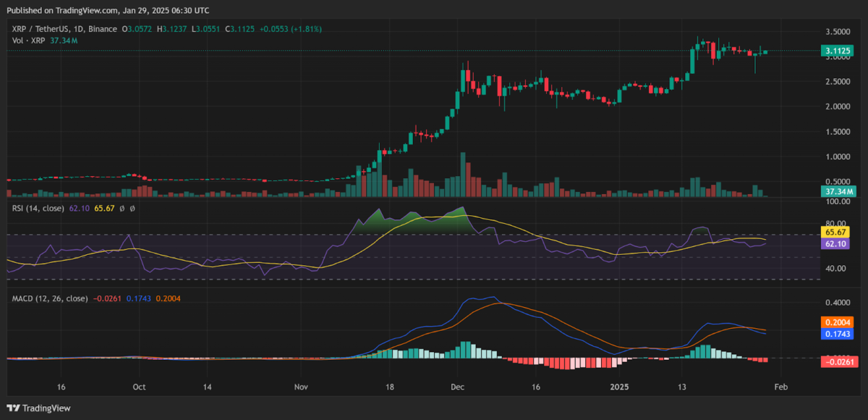Click the Feb label on the time axis
This screenshot has height=420, width=868.
(780, 387)
